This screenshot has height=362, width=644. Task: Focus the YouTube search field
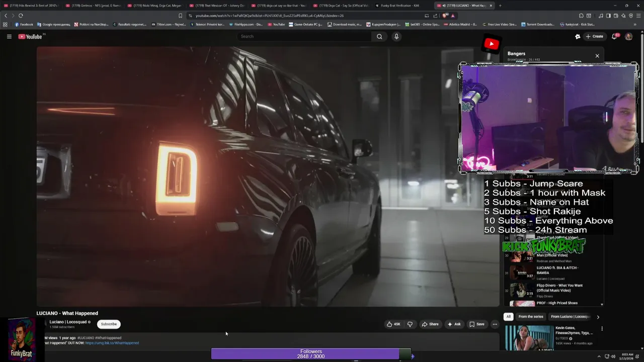(304, 36)
